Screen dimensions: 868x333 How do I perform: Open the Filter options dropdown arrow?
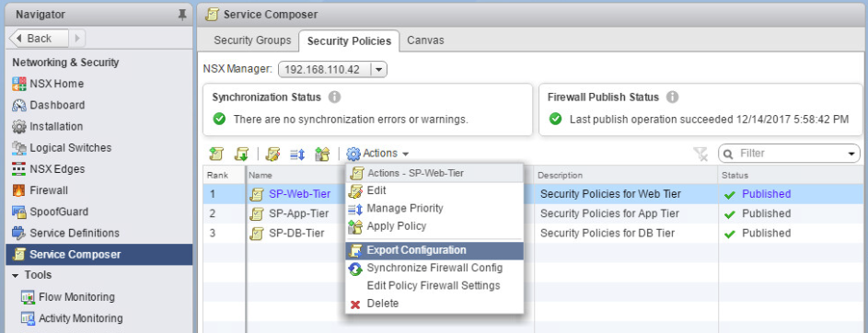click(x=851, y=154)
